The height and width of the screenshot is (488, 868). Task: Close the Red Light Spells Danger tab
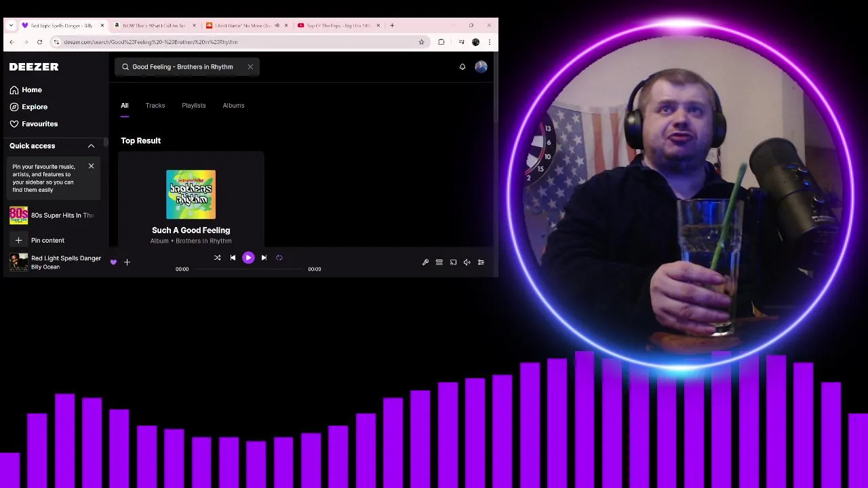tap(102, 26)
